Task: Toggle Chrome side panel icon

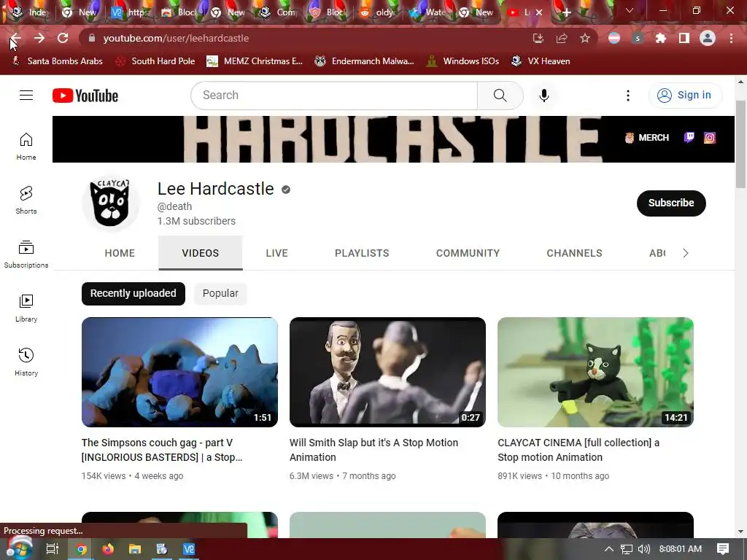Action: tap(684, 38)
